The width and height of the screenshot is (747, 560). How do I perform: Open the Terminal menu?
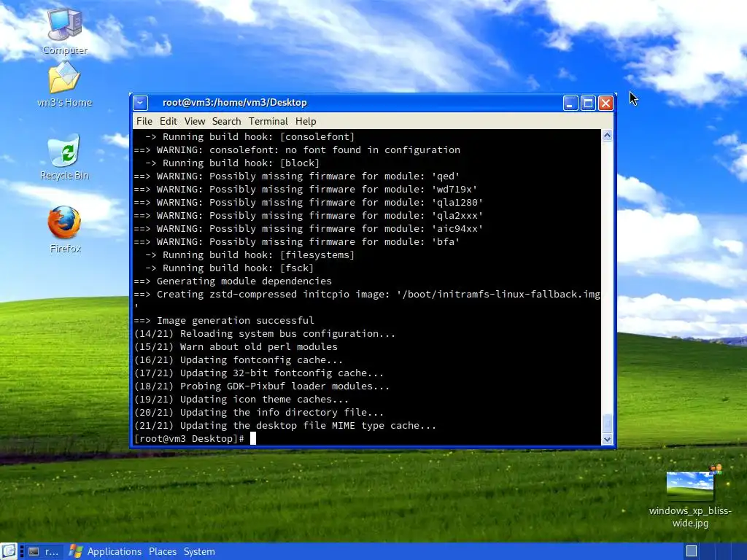click(268, 122)
